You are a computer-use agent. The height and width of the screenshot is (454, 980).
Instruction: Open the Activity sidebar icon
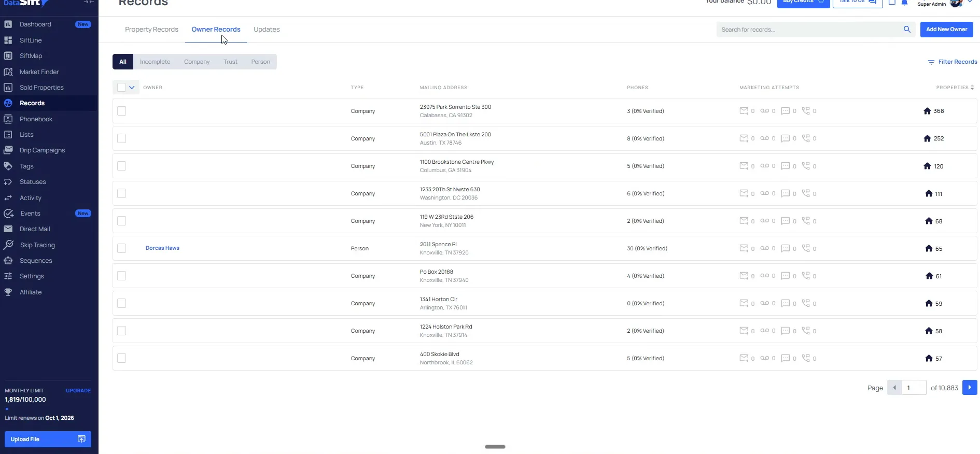click(x=8, y=198)
